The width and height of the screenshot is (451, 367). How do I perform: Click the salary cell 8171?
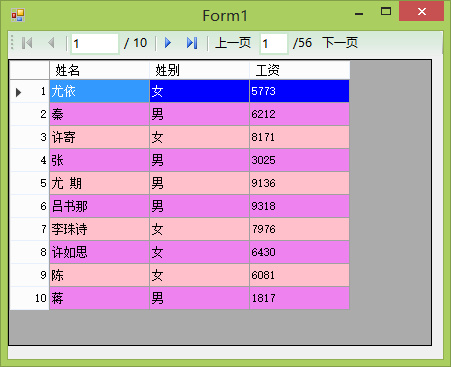(x=299, y=137)
